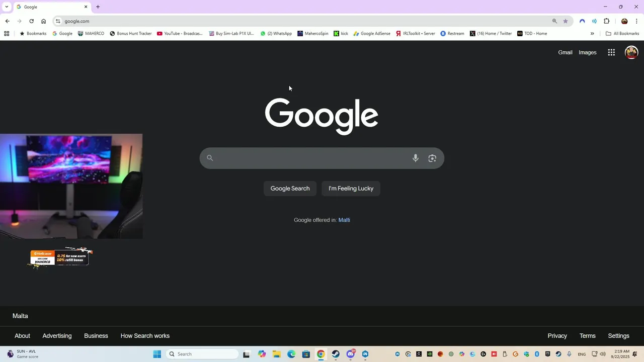
Task: Expand the hidden bookmarks overflow chevron
Action: 592,34
